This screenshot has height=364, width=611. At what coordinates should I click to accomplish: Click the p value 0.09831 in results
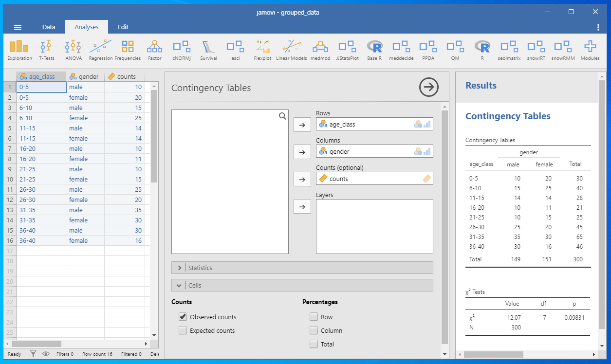click(x=574, y=317)
